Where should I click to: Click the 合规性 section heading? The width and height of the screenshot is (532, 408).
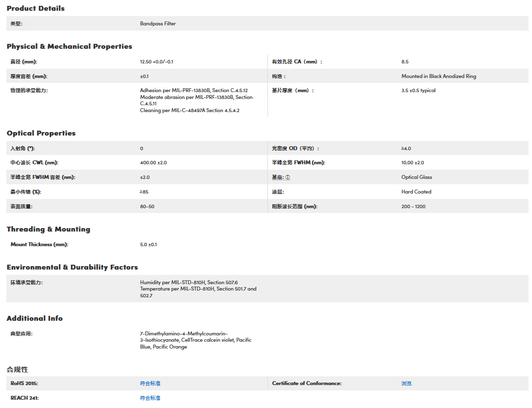coord(17,369)
